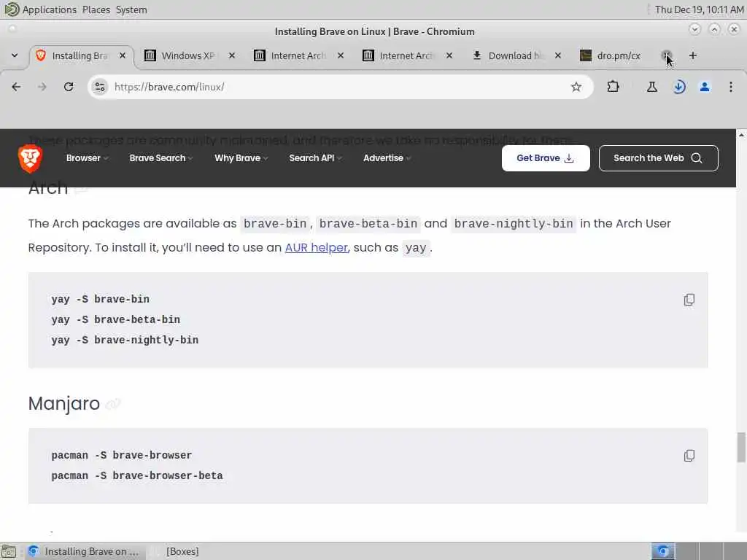The height and width of the screenshot is (560, 747).
Task: Copy Manjaro heading anchor link
Action: pos(113,404)
